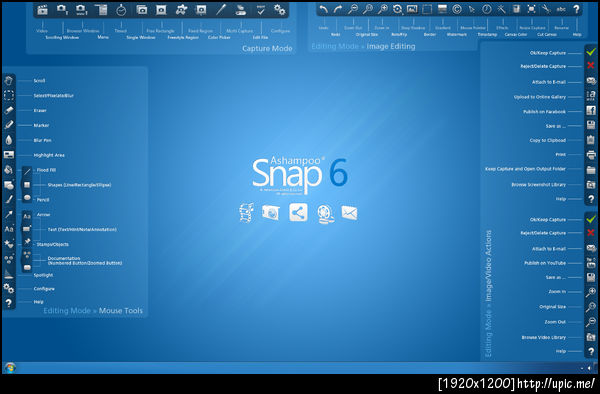
Task: Select the Highlight Area tool
Action: tap(9, 155)
